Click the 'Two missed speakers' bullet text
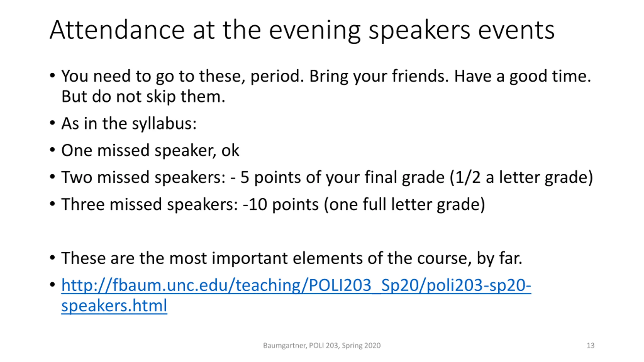 [327, 177]
